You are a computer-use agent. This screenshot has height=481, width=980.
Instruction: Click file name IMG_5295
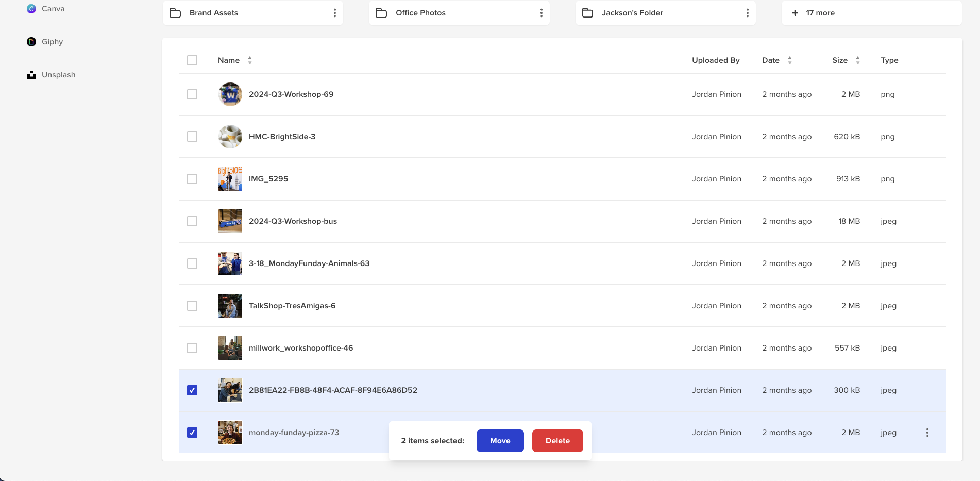tap(268, 179)
